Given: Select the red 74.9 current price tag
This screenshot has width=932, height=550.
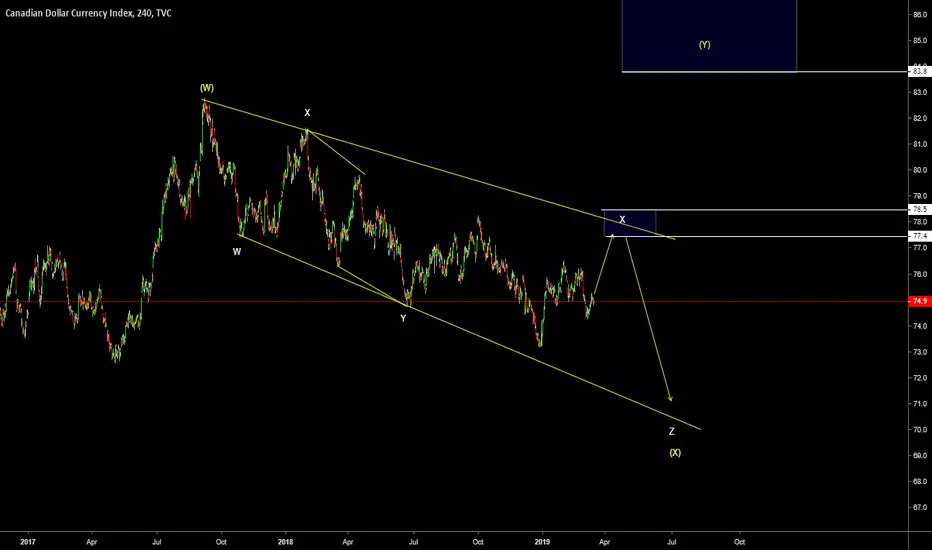Looking at the screenshot, I should [920, 301].
